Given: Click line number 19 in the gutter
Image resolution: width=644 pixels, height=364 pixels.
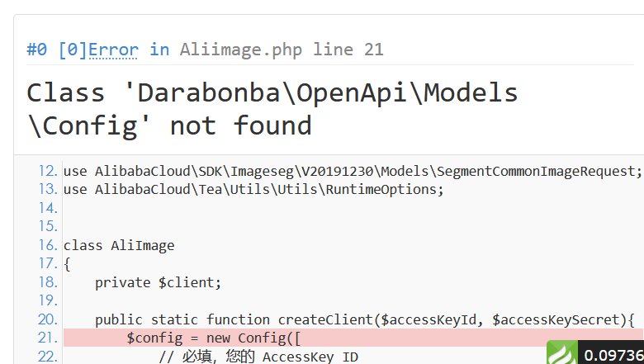Looking at the screenshot, I should coord(48,300).
